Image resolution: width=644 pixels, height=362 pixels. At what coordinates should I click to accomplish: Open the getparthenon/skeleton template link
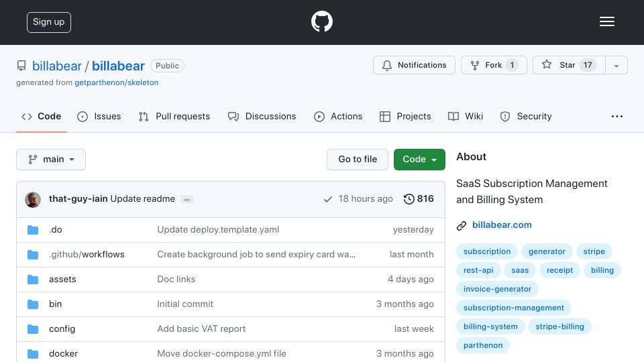[116, 82]
